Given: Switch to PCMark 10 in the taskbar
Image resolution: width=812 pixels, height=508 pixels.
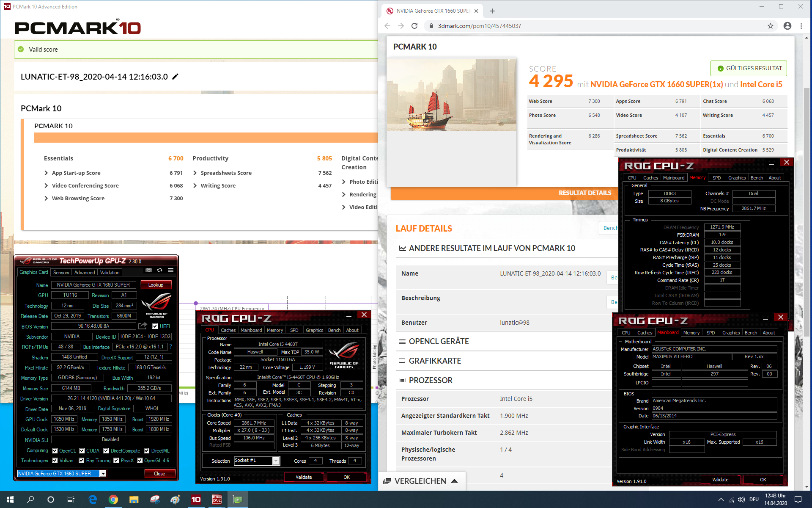Looking at the screenshot, I should click(196, 500).
